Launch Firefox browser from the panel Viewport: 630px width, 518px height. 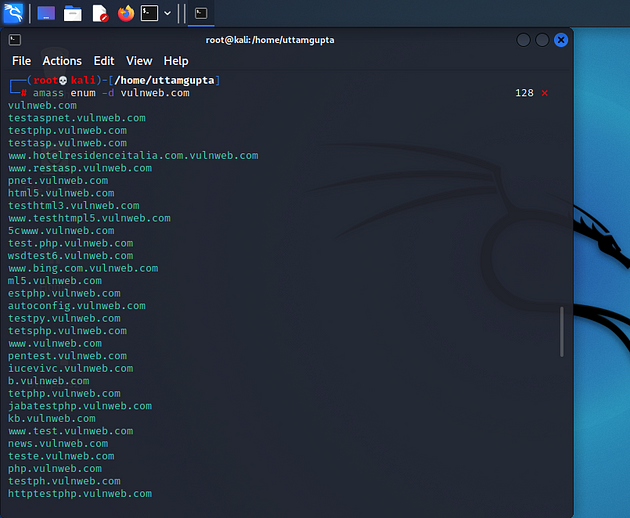tap(126, 13)
